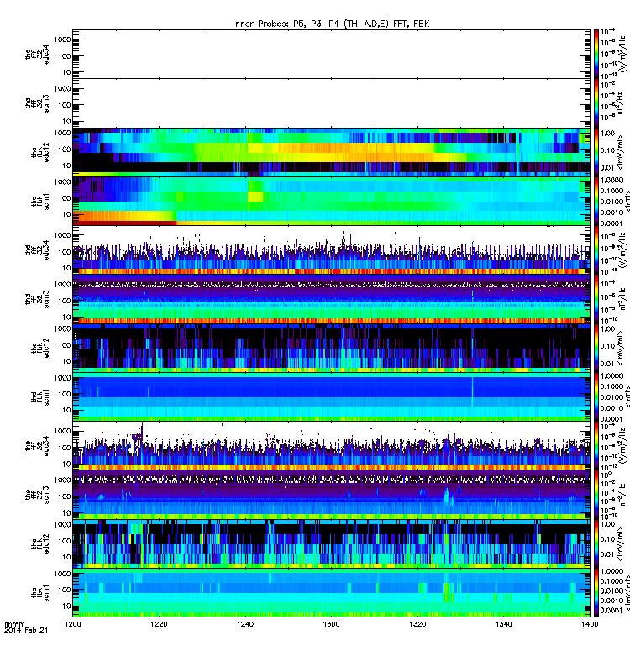Click the color bar beside the fbk edc12 panel
The height and width of the screenshot is (672, 630).
[x=596, y=544]
